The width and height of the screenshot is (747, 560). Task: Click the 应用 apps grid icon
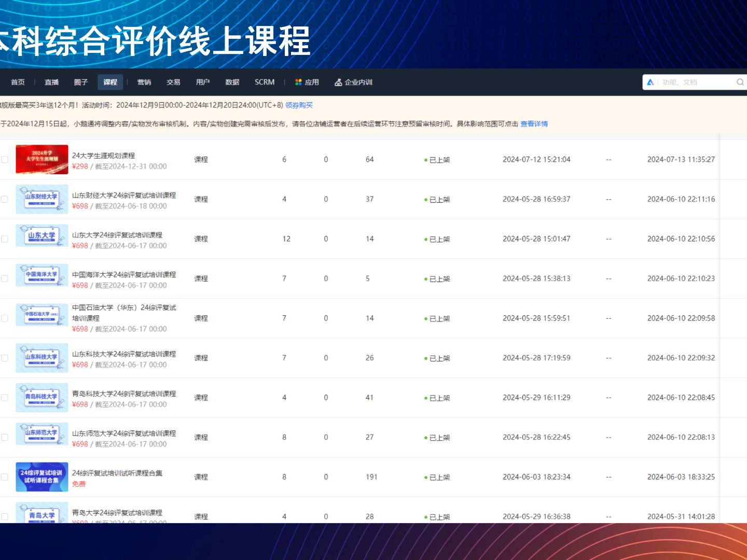pyautogui.click(x=298, y=82)
